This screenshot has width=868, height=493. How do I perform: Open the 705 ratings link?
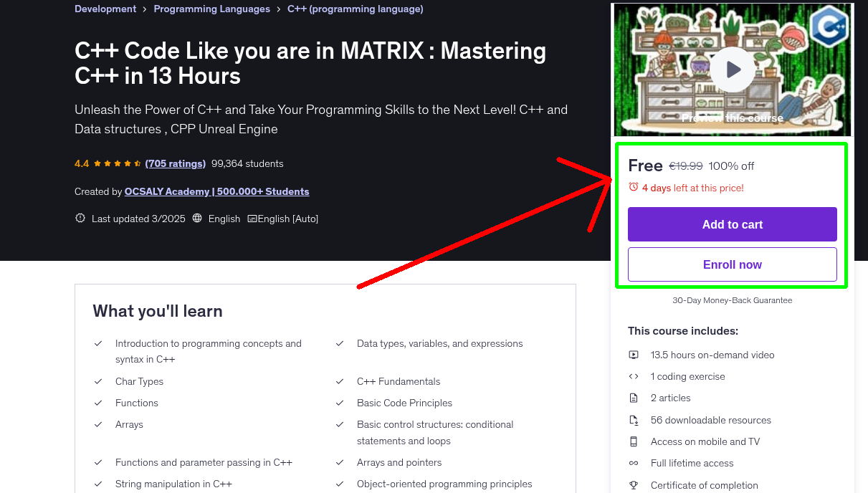(176, 163)
